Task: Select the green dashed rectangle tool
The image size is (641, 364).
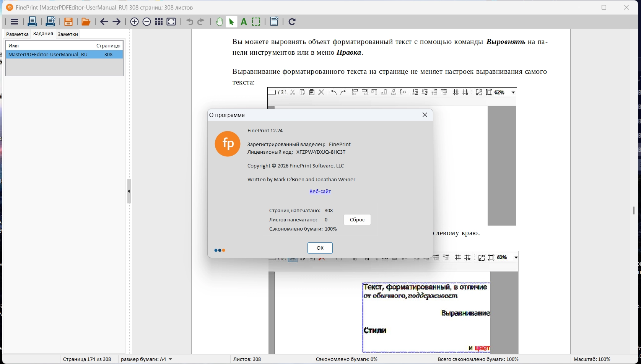Action: tap(256, 22)
